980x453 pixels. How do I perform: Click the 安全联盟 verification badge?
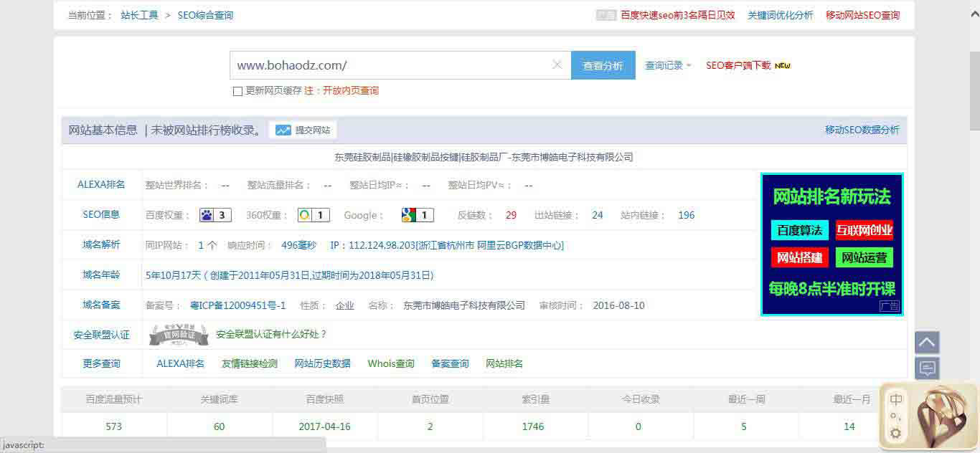point(179,334)
